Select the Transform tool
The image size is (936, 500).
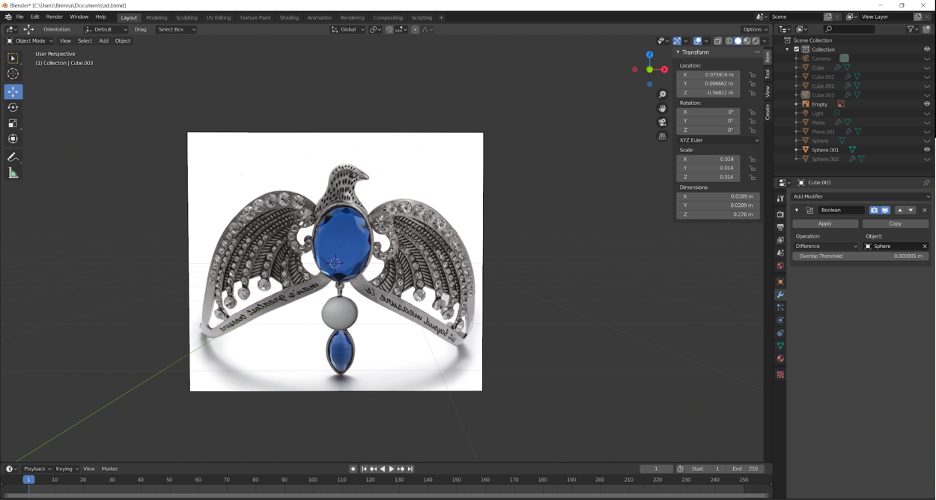[13, 138]
